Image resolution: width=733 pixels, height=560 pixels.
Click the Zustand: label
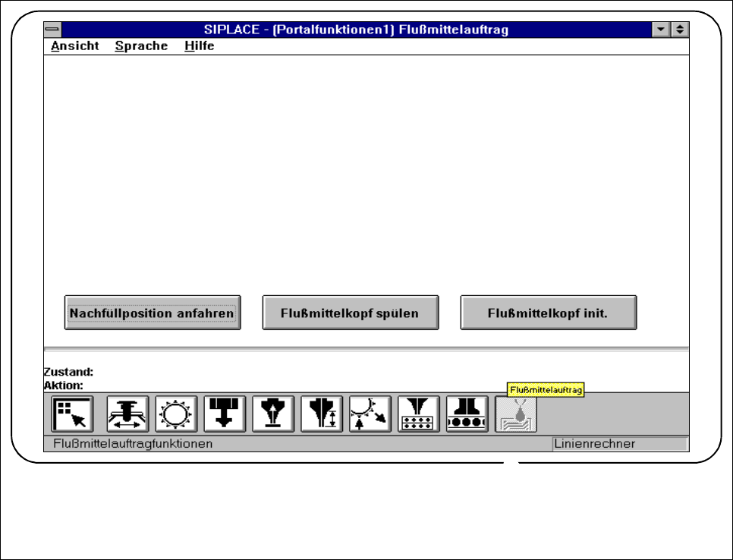[68, 372]
